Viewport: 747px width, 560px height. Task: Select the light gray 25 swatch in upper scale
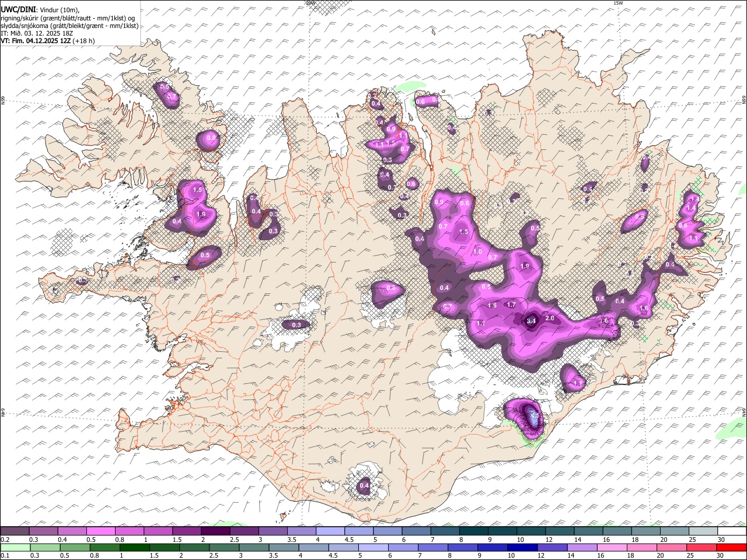coord(703,531)
